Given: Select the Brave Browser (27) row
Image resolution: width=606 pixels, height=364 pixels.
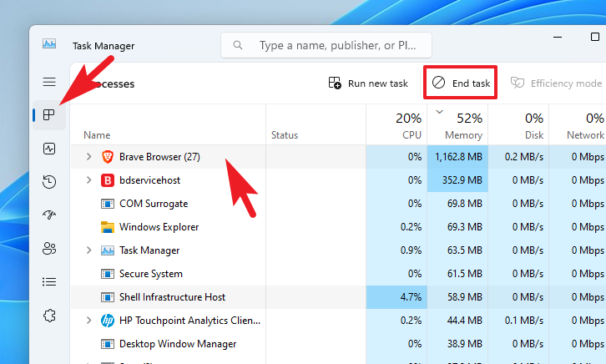Looking at the screenshot, I should [x=338, y=157].
